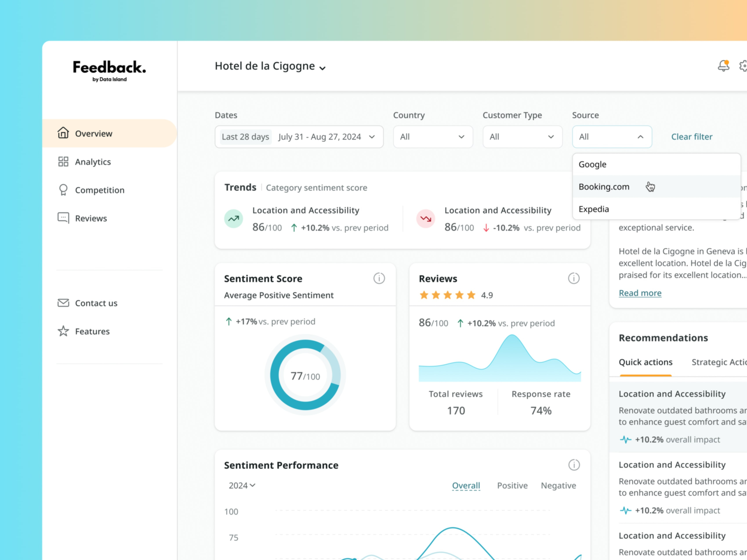
Task: Click the info icon on the Reviews card
Action: coord(573,278)
